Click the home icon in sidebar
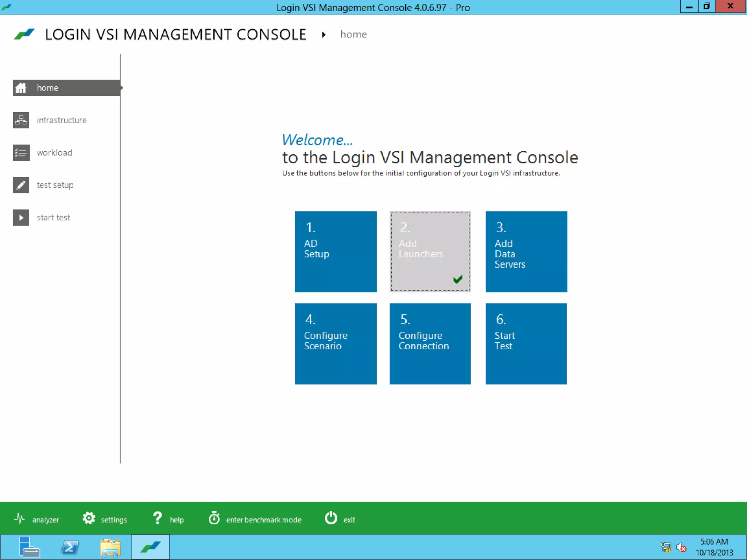Viewport: 747px width, 560px height. click(x=21, y=88)
